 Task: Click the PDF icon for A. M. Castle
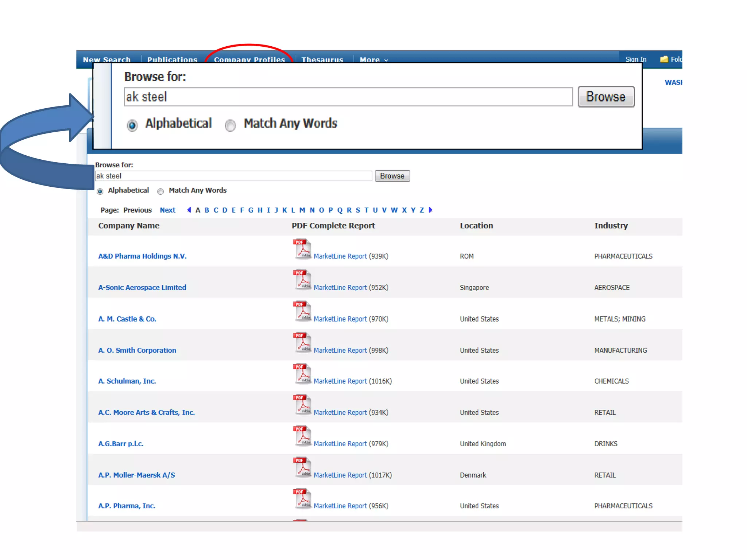(302, 311)
